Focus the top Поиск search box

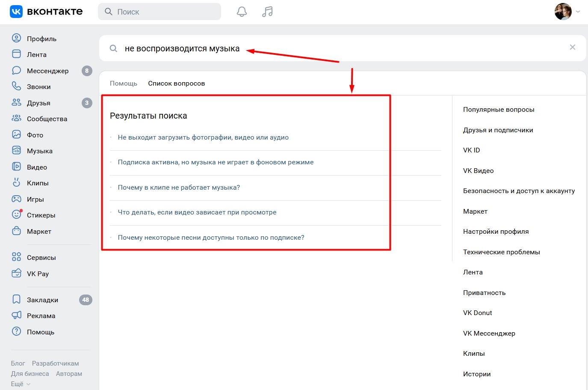coord(160,12)
